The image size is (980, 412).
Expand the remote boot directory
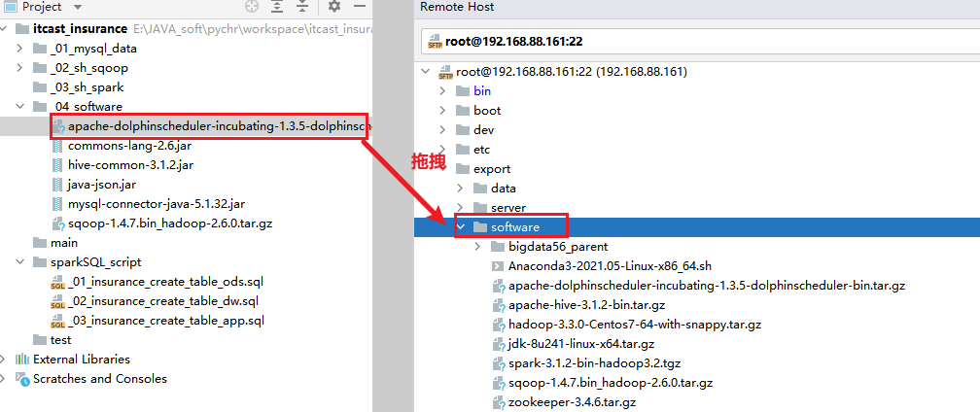(x=442, y=111)
